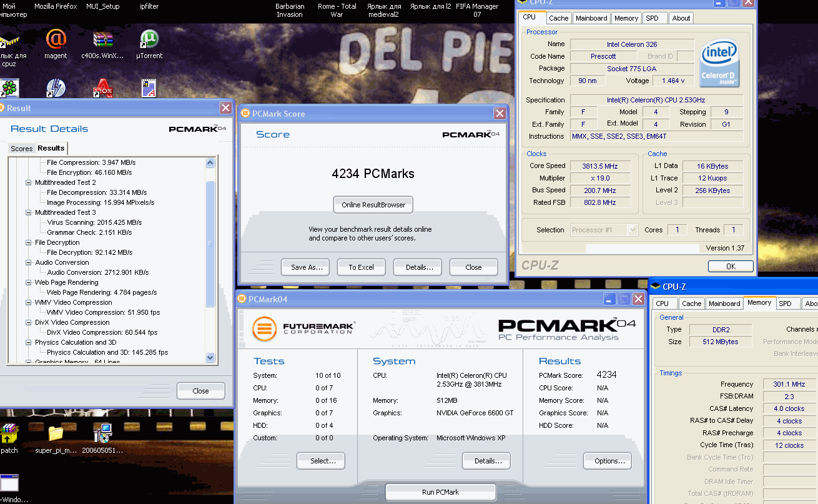Viewport: 818px width, 504px height.
Task: Launch the Barbarian Invasion desktop shortcut
Action: coord(290,10)
